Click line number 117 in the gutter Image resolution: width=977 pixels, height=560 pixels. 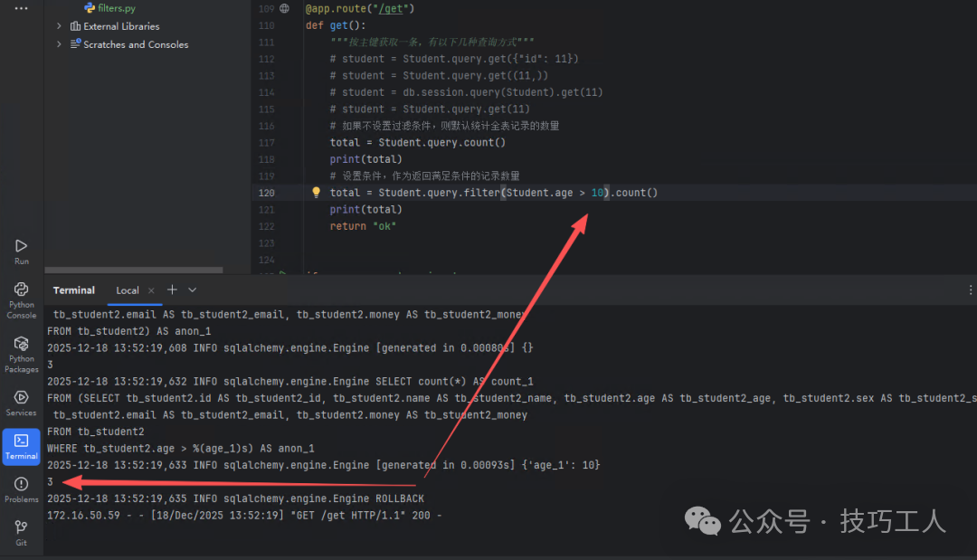[x=266, y=143]
